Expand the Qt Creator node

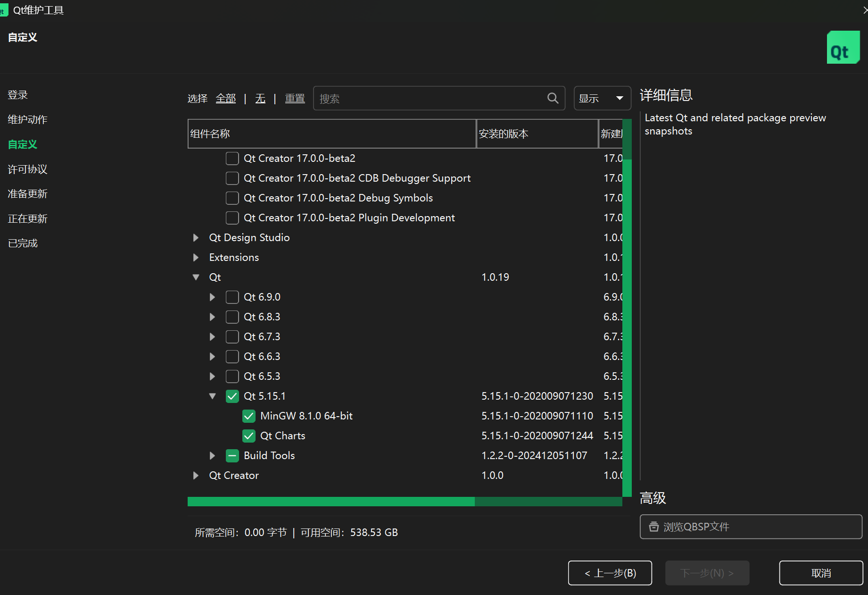pos(196,476)
